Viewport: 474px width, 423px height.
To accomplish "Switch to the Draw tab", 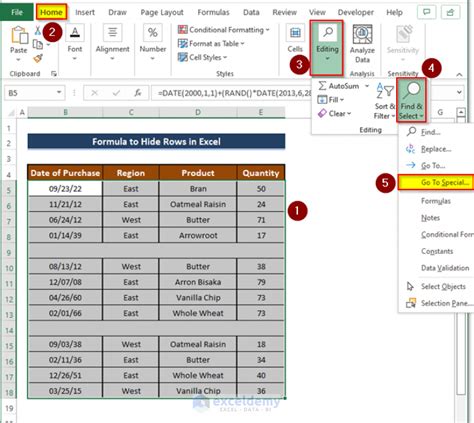I will 117,12.
